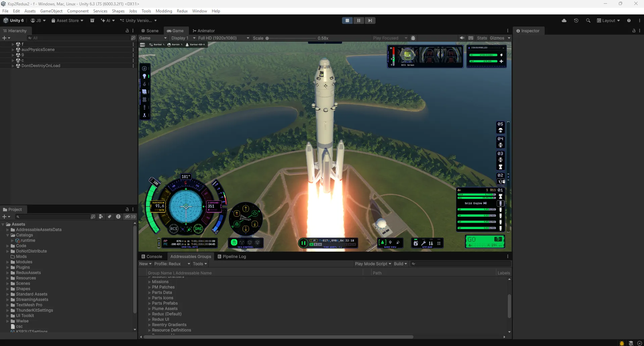644x346 pixels.
Task: Toggle Gizmos in Game view
Action: (x=497, y=38)
